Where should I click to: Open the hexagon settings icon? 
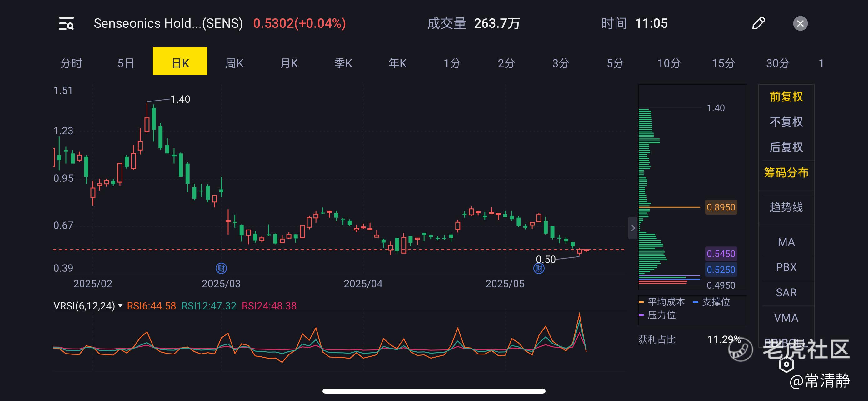click(786, 364)
